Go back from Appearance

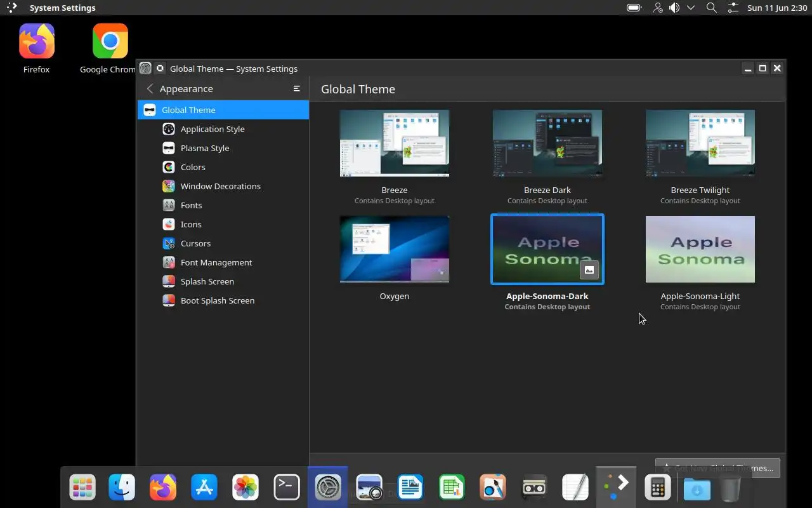coord(150,89)
